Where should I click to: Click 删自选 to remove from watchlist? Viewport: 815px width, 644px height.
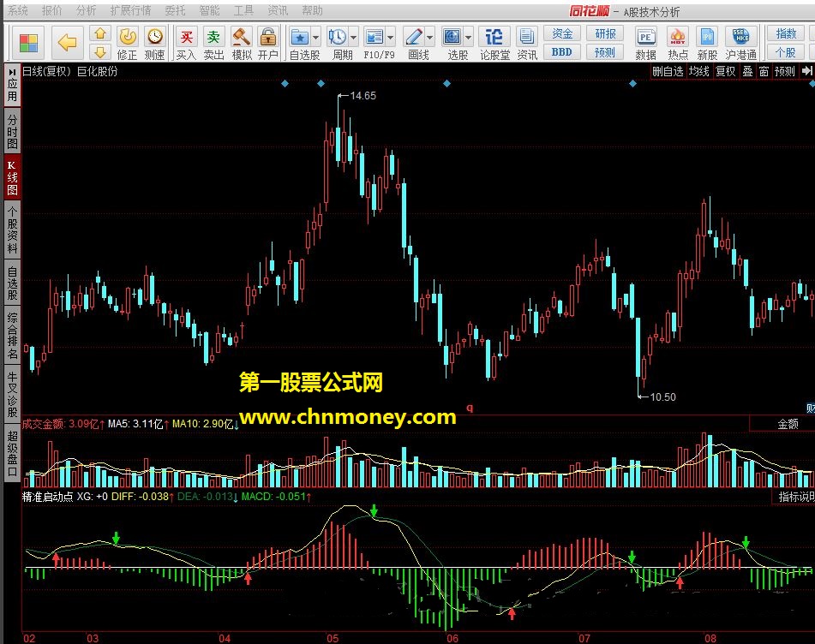[x=668, y=71]
